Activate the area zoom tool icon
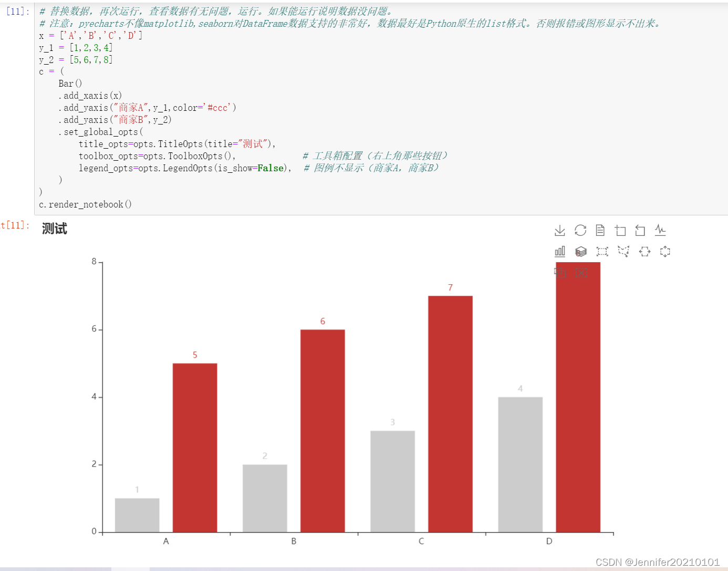 point(620,230)
